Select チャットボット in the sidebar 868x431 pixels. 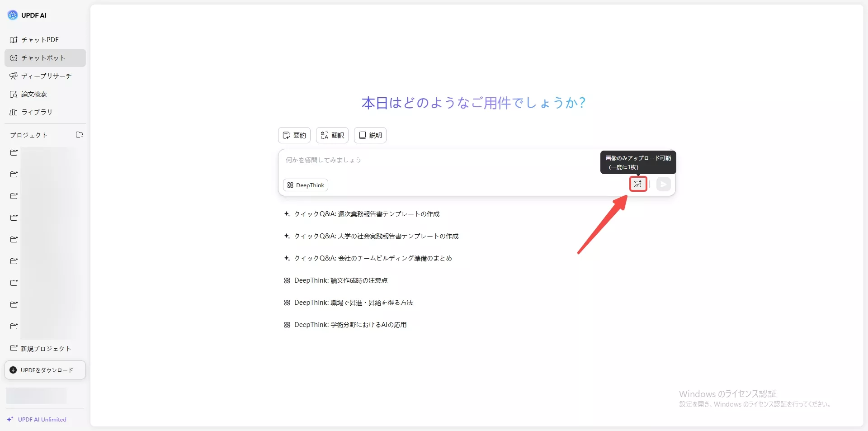[x=45, y=58]
